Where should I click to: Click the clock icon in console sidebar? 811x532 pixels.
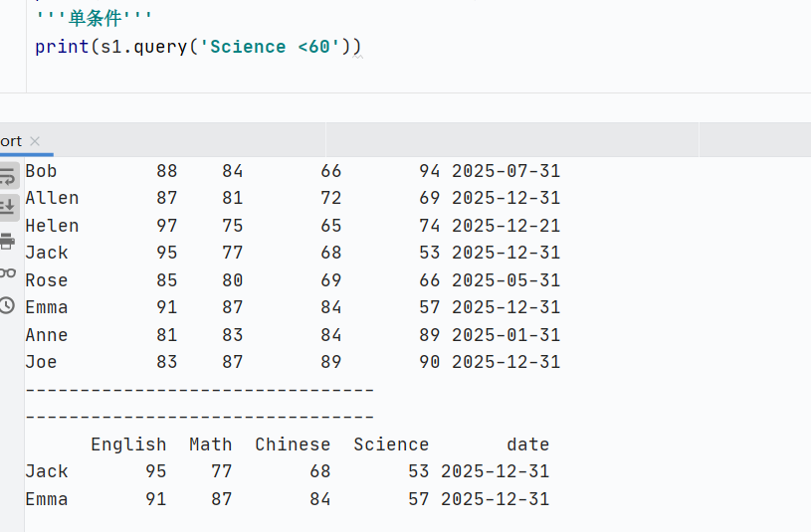[x=8, y=305]
